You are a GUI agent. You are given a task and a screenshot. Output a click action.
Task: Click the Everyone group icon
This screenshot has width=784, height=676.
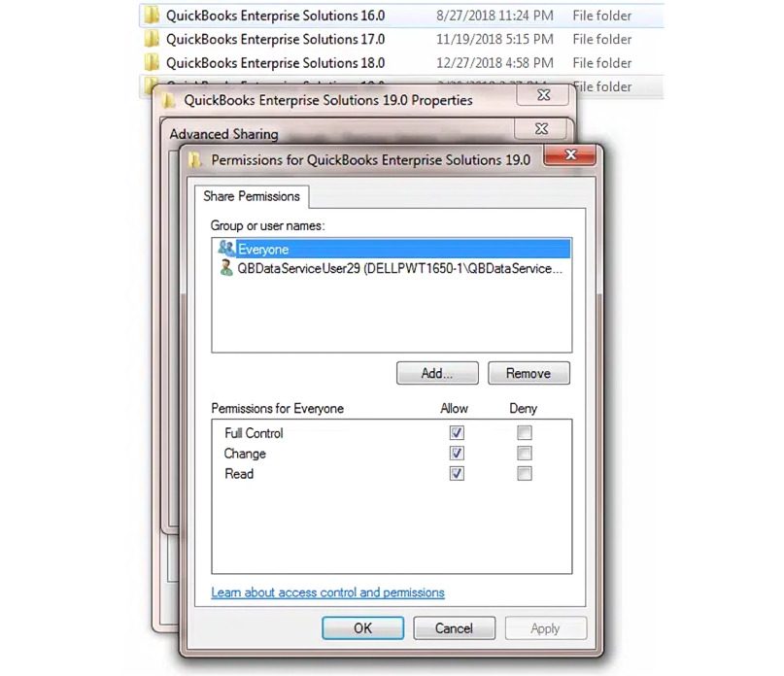coord(226,248)
